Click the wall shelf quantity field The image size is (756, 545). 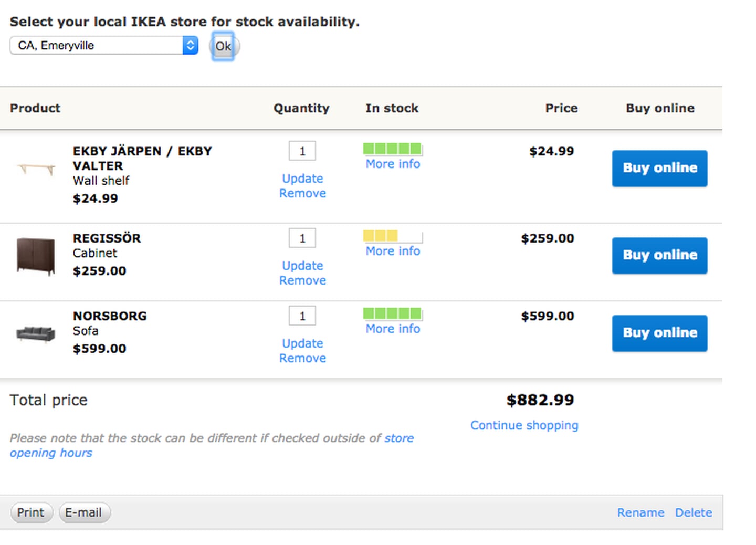[302, 151]
